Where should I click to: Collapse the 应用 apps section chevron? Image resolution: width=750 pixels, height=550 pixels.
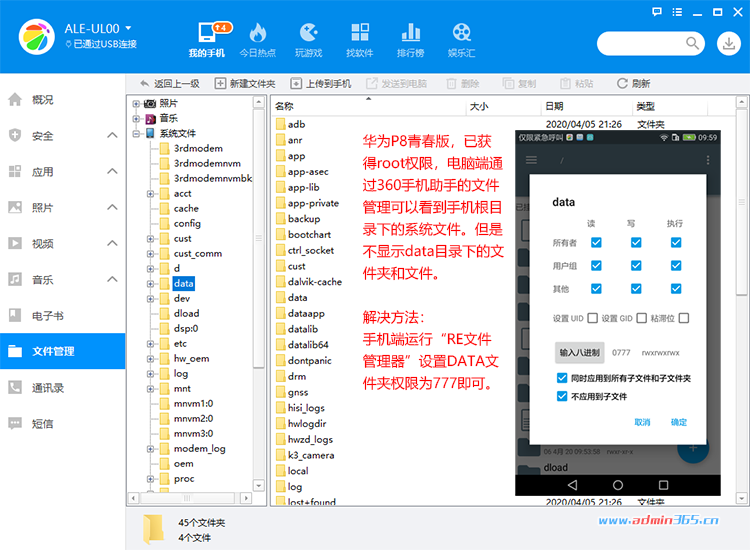(112, 171)
